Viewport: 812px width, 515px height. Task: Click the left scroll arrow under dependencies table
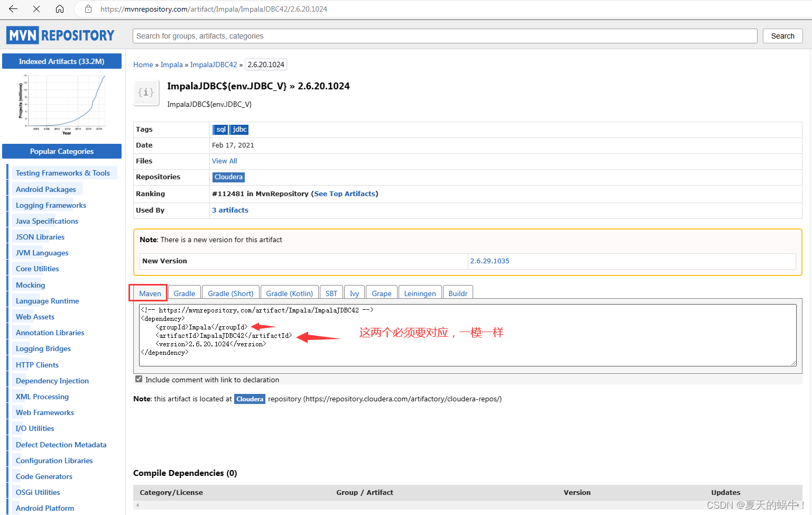138,505
